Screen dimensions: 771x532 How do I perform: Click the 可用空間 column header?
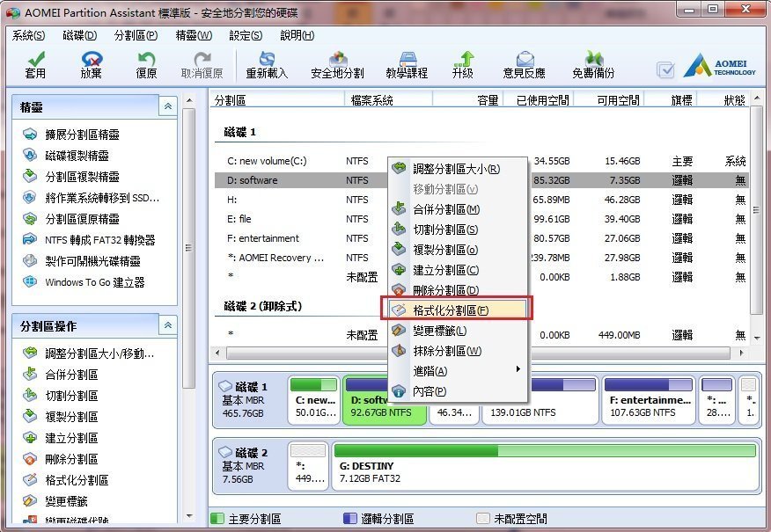tap(609, 100)
